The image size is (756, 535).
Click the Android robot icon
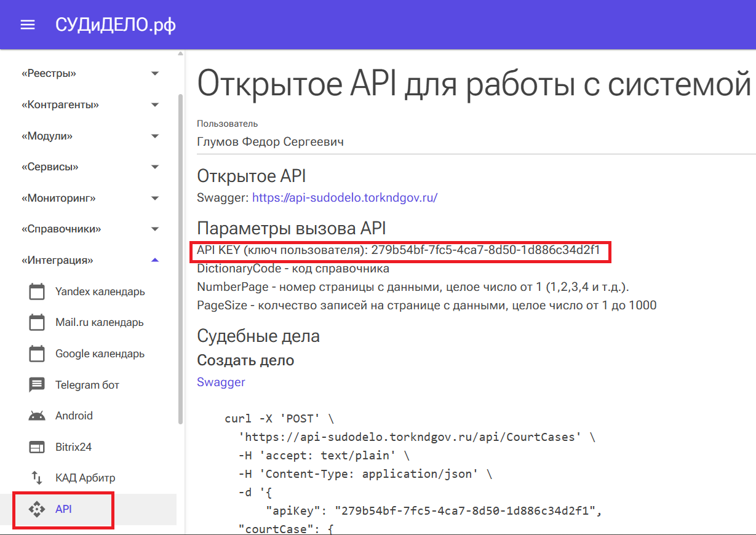pos(38,416)
